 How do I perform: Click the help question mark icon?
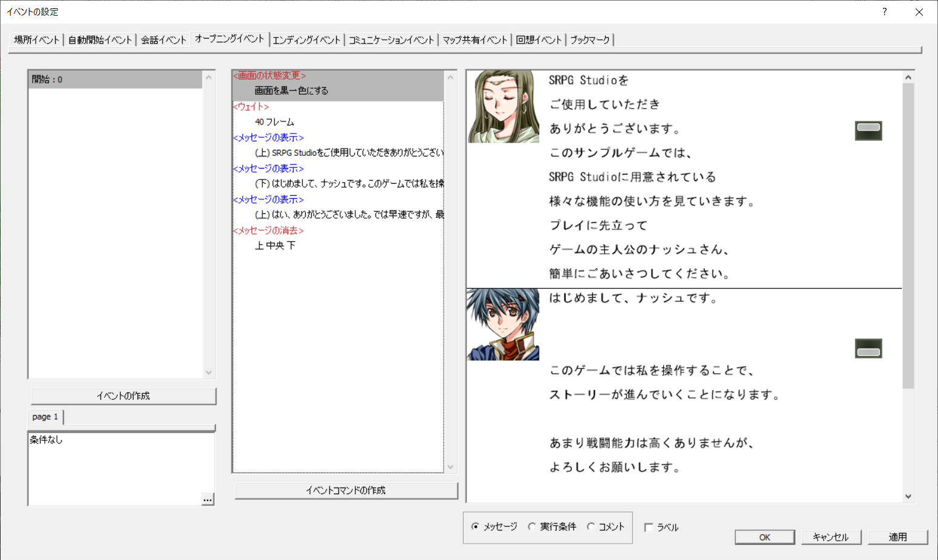(884, 11)
